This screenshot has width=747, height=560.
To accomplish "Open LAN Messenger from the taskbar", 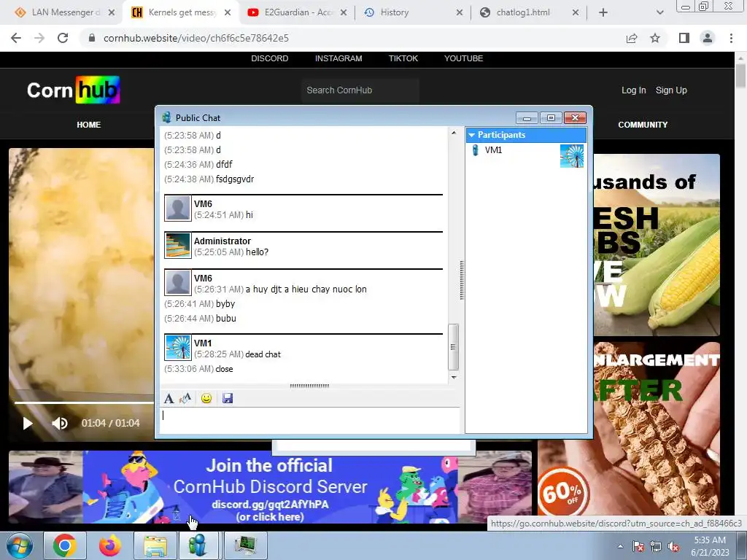I will coord(198,545).
